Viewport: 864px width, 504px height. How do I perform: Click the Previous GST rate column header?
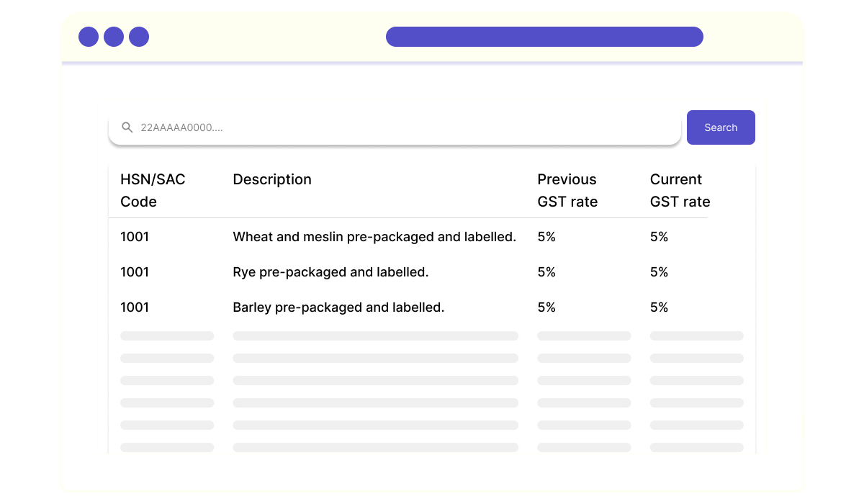click(567, 190)
